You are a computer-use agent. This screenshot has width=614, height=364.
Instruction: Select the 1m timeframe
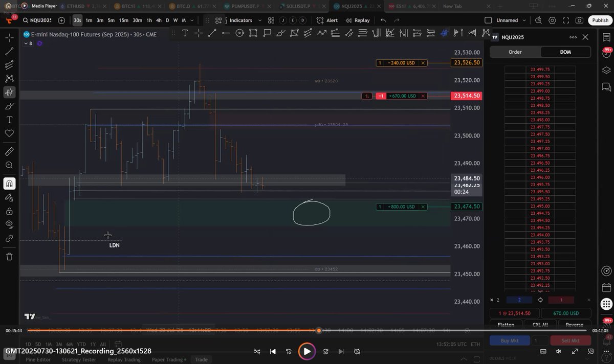coord(89,20)
